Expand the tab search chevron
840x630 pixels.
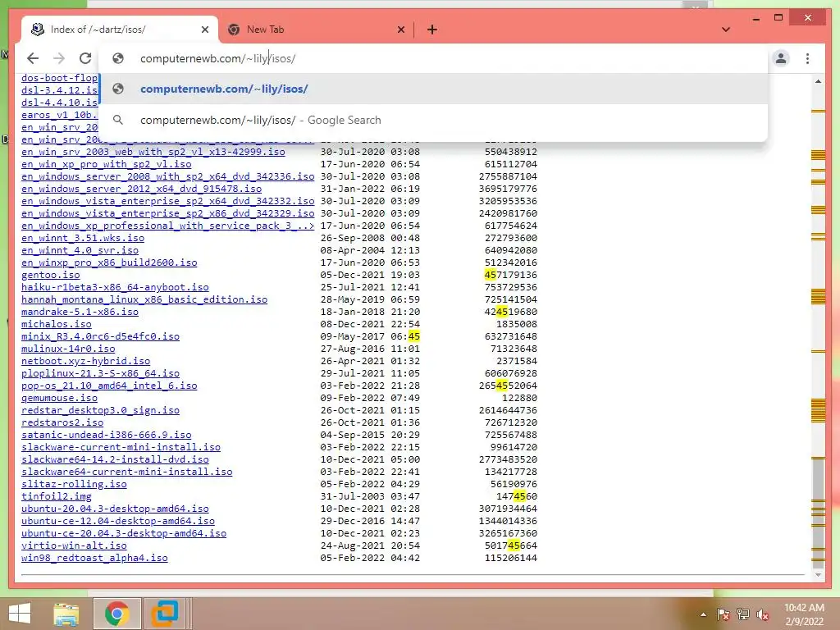pos(726,30)
